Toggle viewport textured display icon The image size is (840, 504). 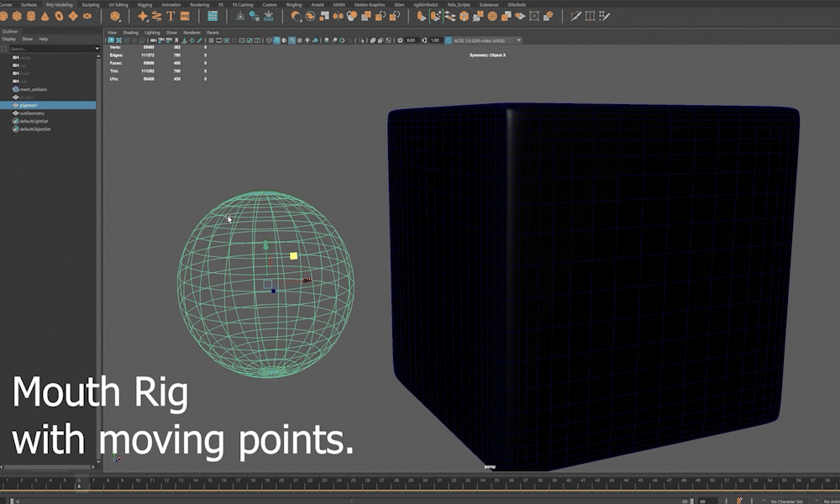point(299,40)
